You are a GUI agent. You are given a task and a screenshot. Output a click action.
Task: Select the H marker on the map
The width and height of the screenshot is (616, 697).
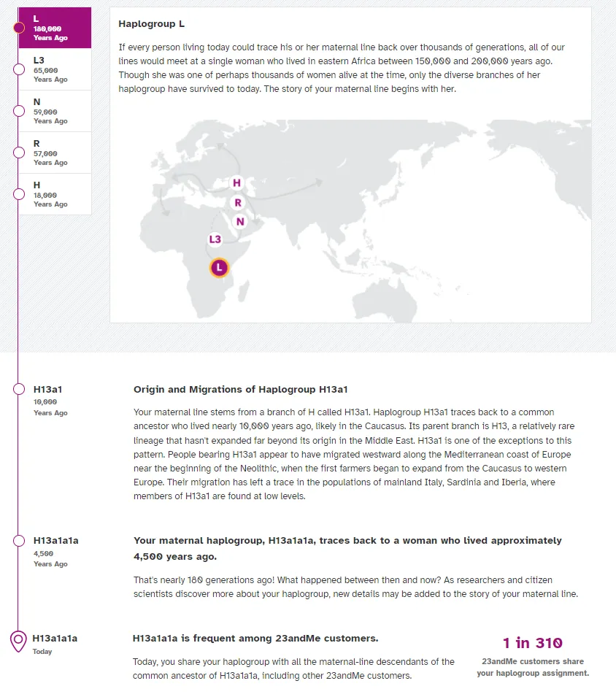click(235, 183)
